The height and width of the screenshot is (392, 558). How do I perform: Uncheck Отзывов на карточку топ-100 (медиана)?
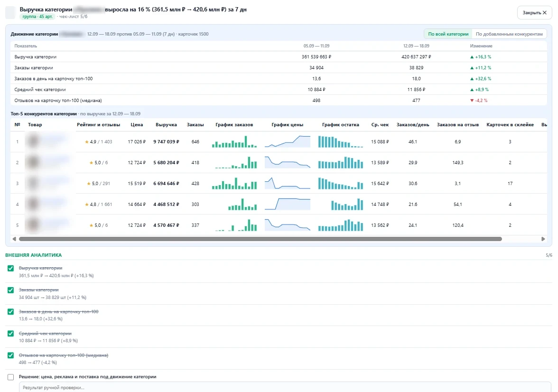[10, 355]
